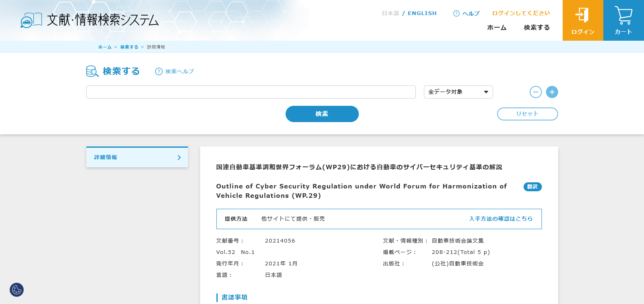Switch language to ENGLISH

pyautogui.click(x=422, y=13)
